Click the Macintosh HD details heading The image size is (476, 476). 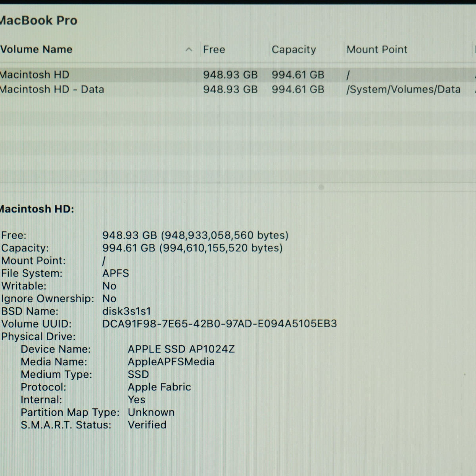(x=37, y=209)
